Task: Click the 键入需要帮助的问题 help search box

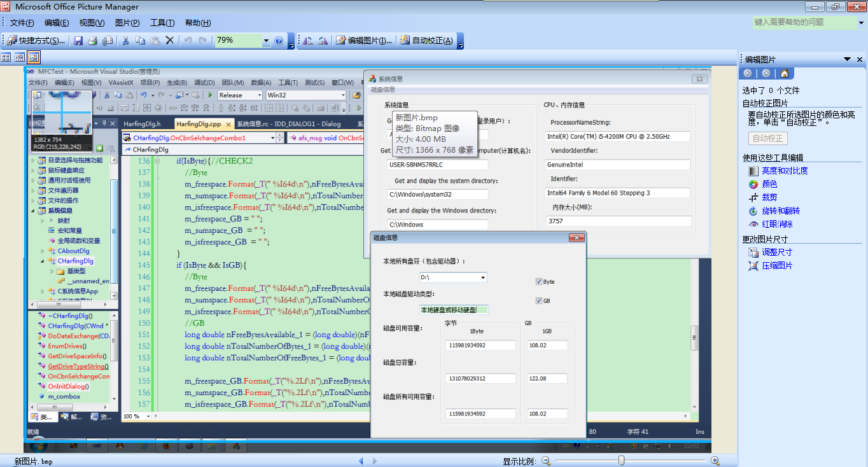Action: [x=804, y=22]
